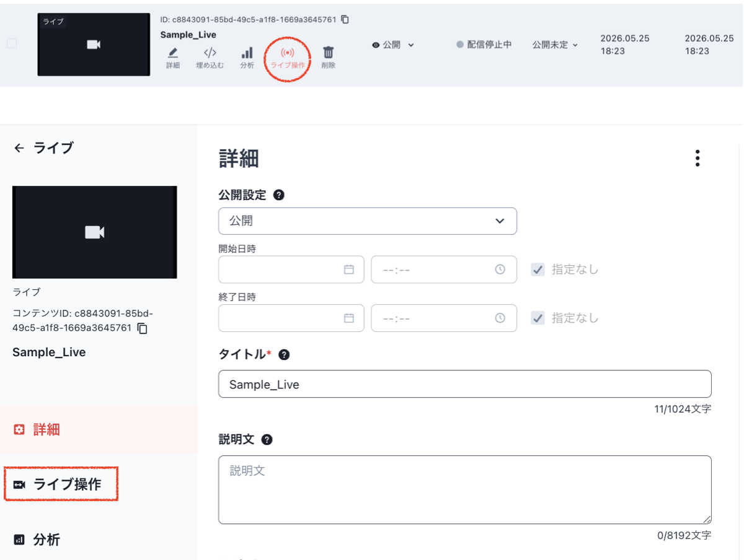Click the Sample_Live name in the sidebar
The height and width of the screenshot is (560, 744).
(49, 352)
